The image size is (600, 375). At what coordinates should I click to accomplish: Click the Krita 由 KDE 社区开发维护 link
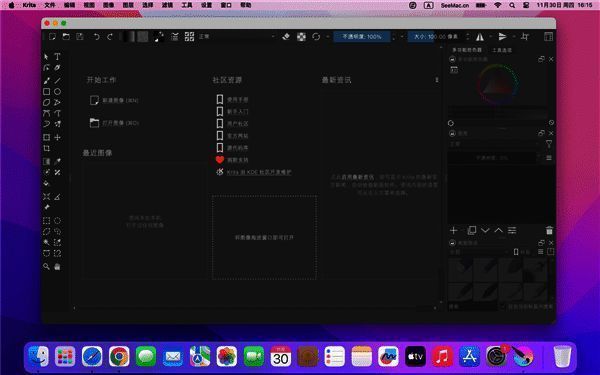[259, 172]
